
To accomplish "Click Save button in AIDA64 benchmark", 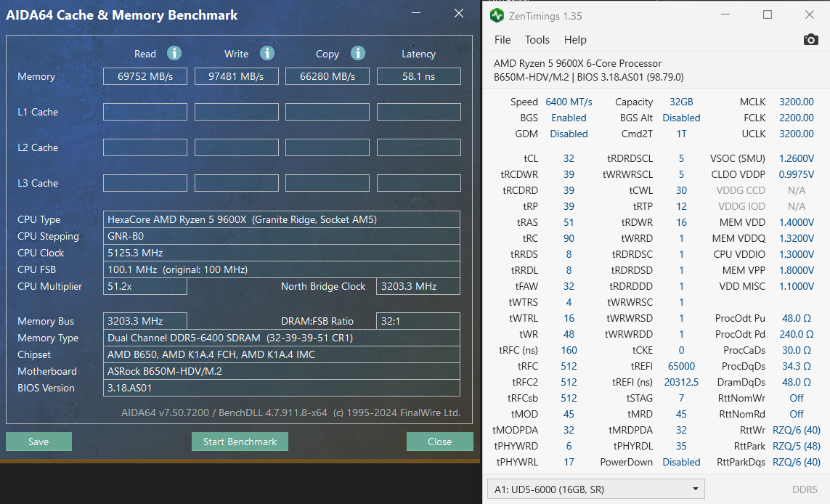I will tap(38, 442).
